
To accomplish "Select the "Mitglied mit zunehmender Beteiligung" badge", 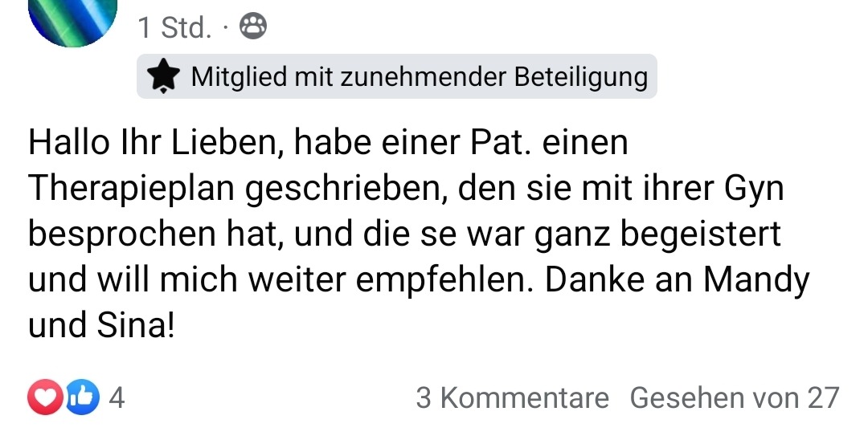I will 418,77.
